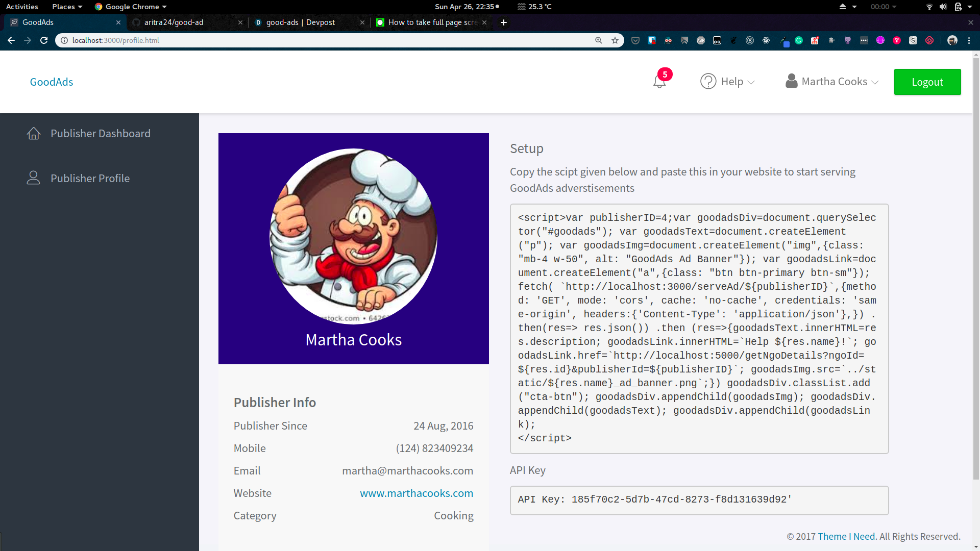The height and width of the screenshot is (551, 980).
Task: Click the Help question mark icon
Action: click(708, 82)
